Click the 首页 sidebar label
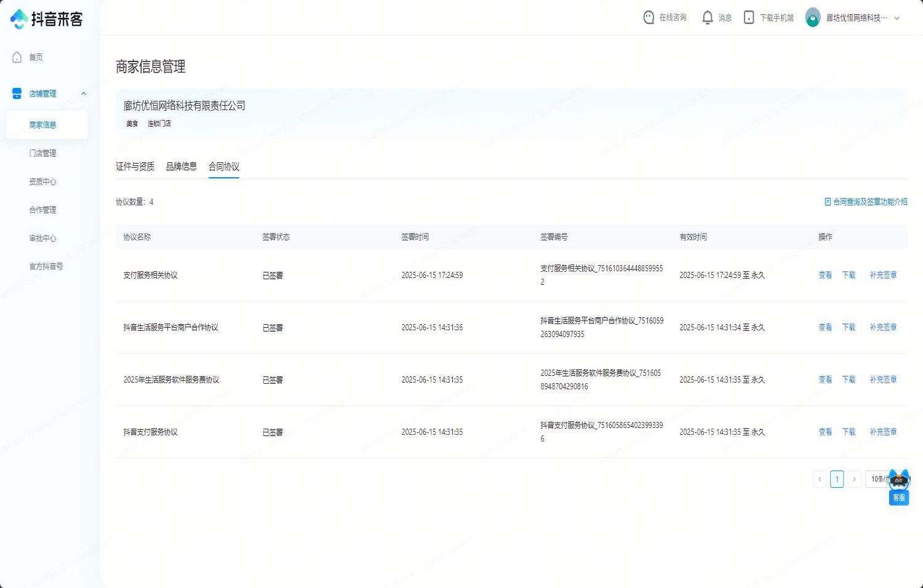Image resolution: width=923 pixels, height=588 pixels. (x=36, y=57)
